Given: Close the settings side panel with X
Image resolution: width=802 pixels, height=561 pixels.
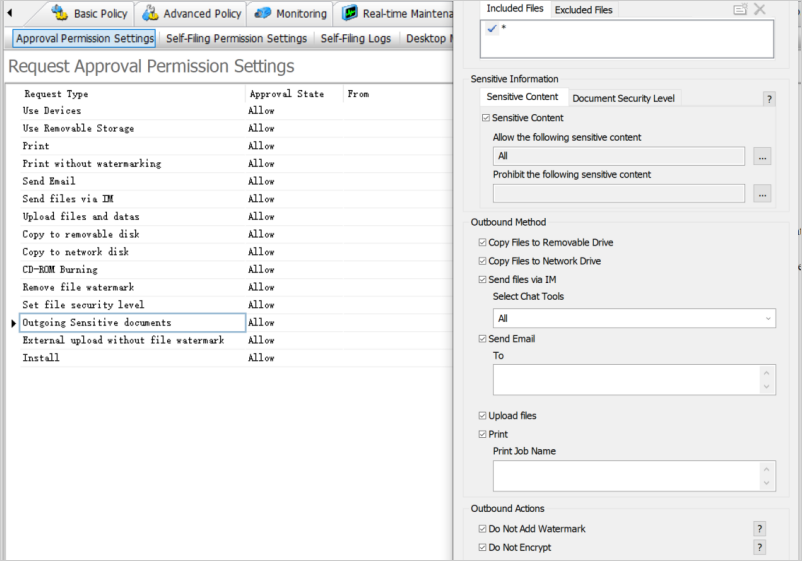Looking at the screenshot, I should pyautogui.click(x=760, y=9).
